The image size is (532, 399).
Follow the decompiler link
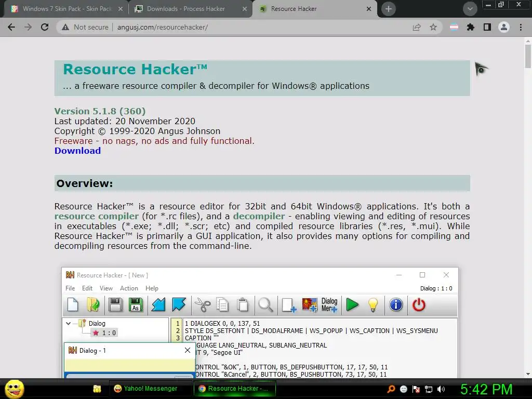[259, 216]
